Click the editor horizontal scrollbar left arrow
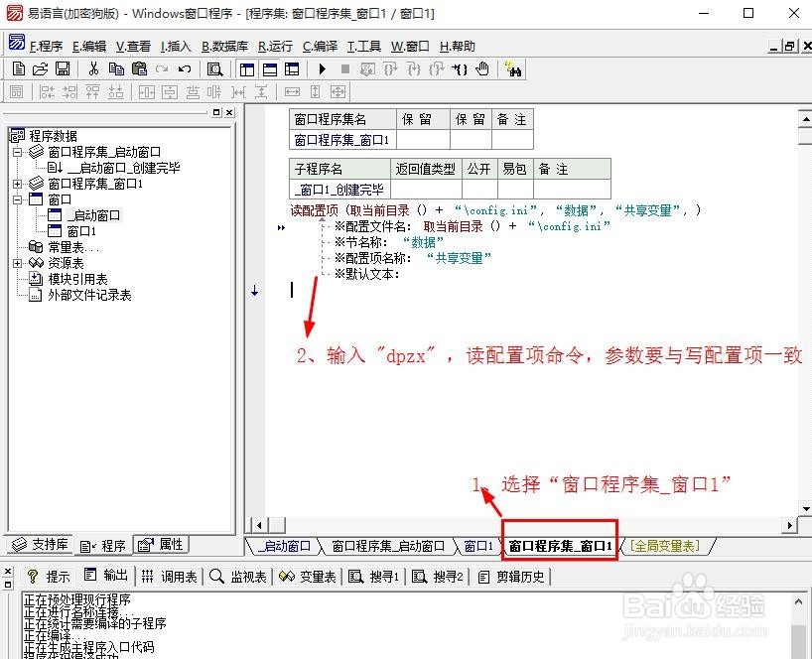 pyautogui.click(x=259, y=525)
